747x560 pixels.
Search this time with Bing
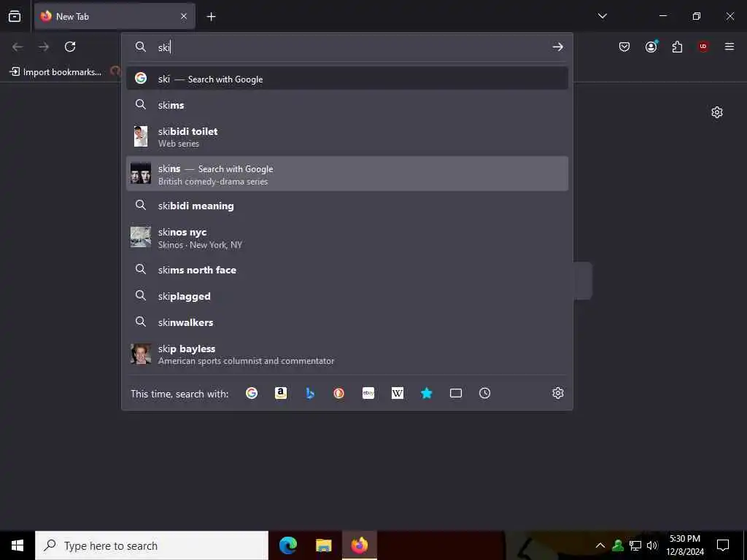(x=310, y=393)
